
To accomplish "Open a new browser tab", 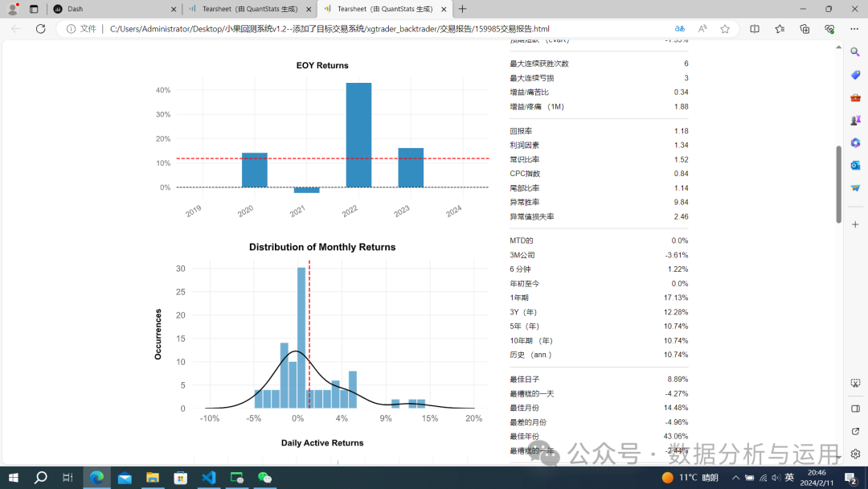I will [x=463, y=9].
